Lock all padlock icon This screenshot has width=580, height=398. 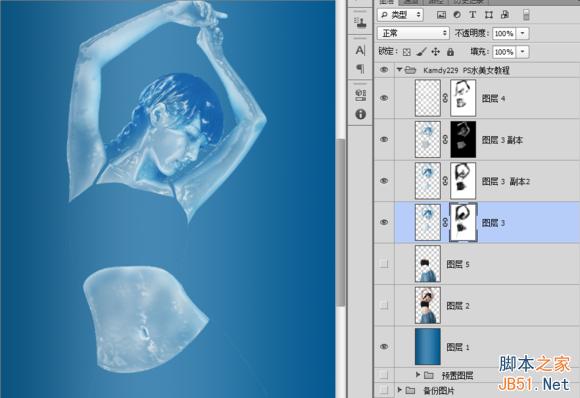[450, 52]
